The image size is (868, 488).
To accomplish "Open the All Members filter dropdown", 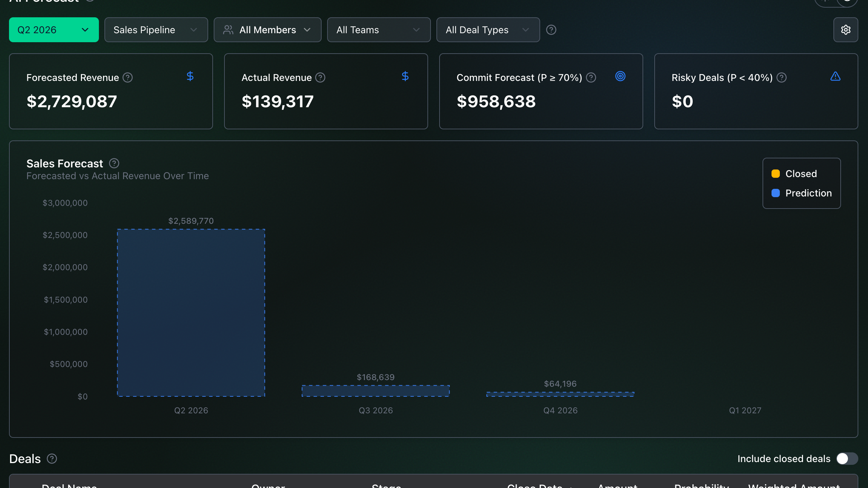I will tap(268, 30).
